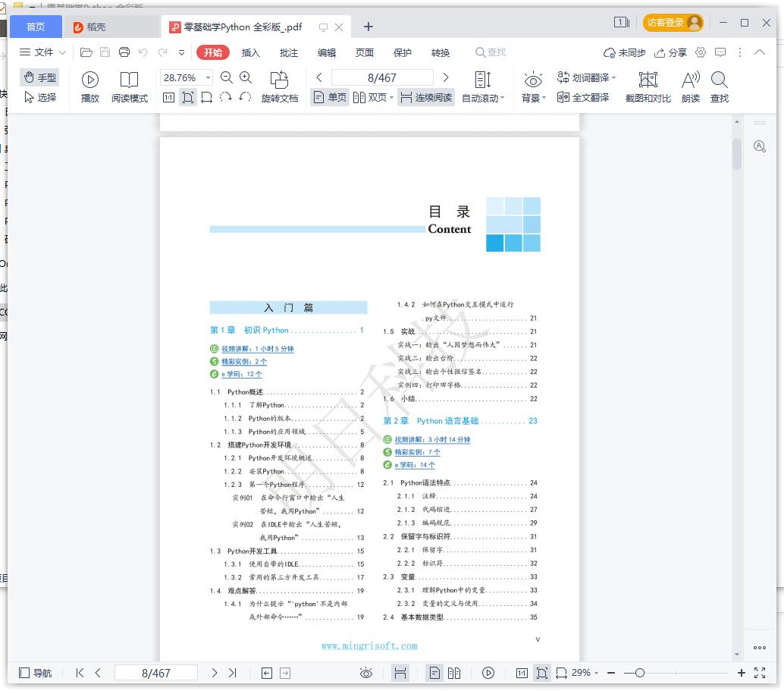
Task: Open the 28.76% zoom dropdown
Action: click(208, 77)
